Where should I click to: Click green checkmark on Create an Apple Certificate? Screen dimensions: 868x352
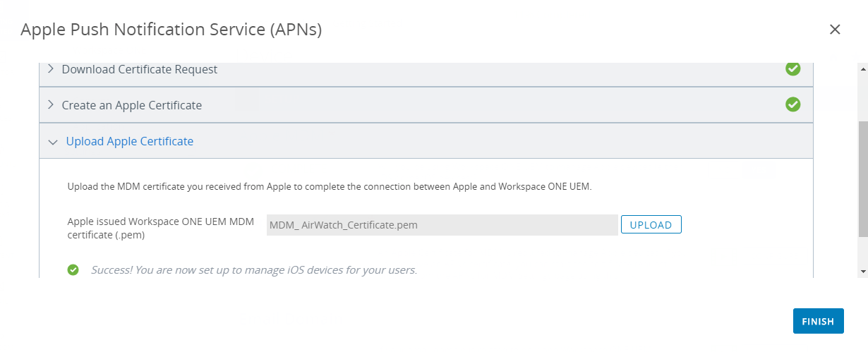pyautogui.click(x=793, y=104)
